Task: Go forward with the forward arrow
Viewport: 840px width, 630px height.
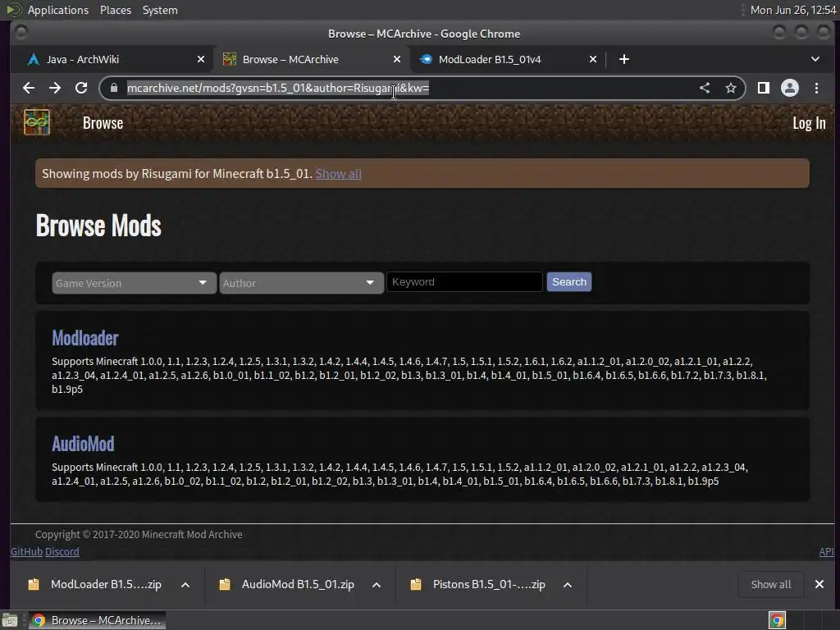Action: (x=55, y=88)
